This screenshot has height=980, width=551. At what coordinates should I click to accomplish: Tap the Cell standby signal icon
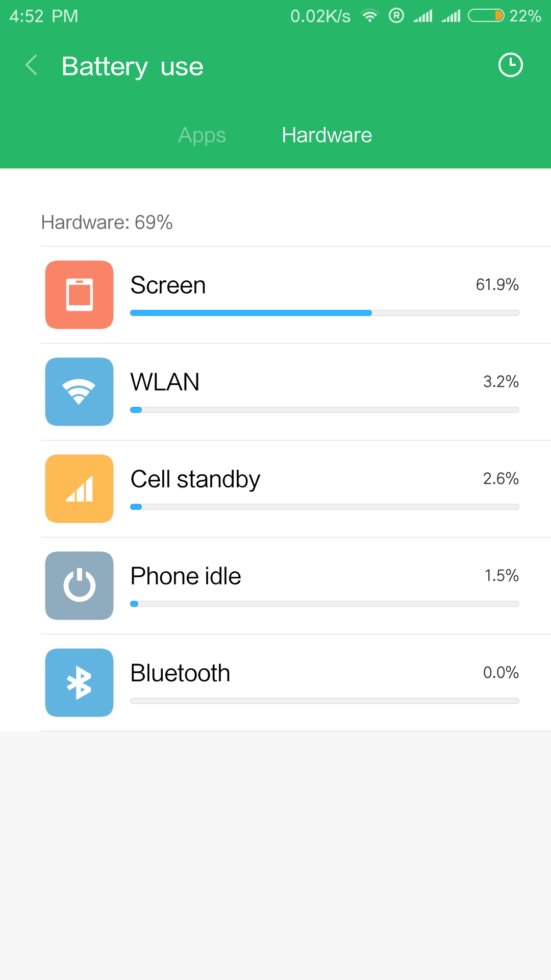coord(79,488)
